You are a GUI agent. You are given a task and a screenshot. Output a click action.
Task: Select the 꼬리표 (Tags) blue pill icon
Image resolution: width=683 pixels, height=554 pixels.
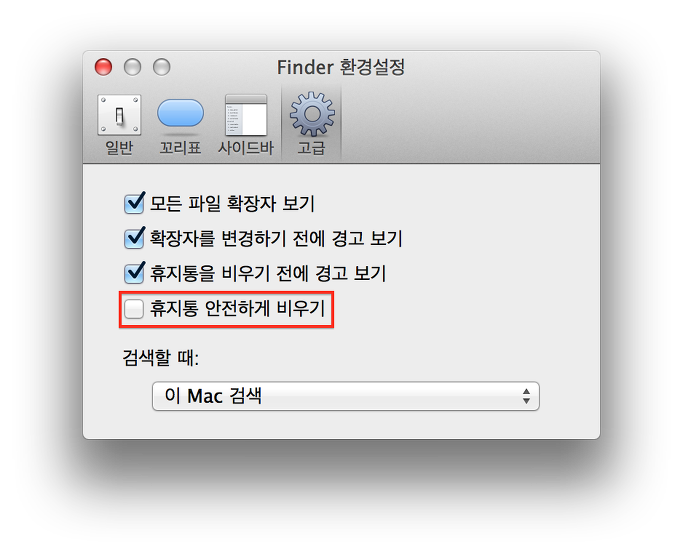click(x=180, y=113)
